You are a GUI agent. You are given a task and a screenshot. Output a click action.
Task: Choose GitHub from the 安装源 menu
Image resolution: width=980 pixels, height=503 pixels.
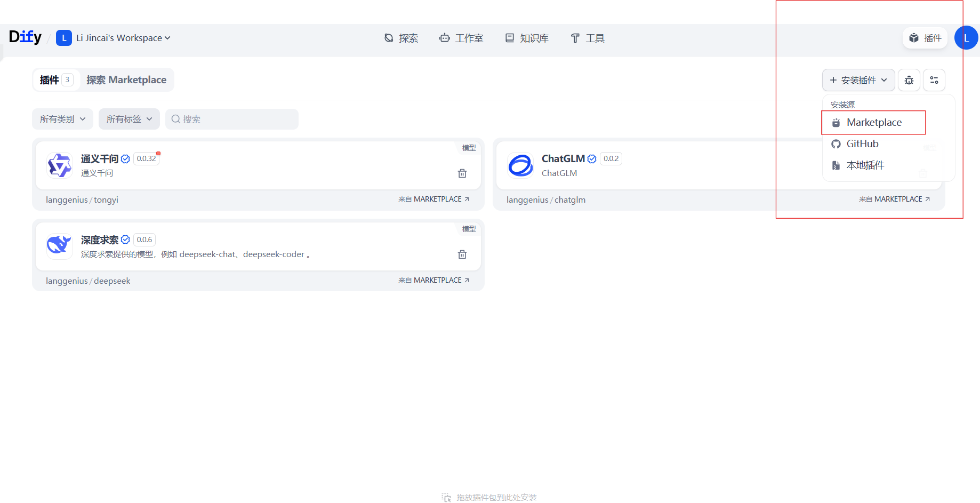click(862, 143)
